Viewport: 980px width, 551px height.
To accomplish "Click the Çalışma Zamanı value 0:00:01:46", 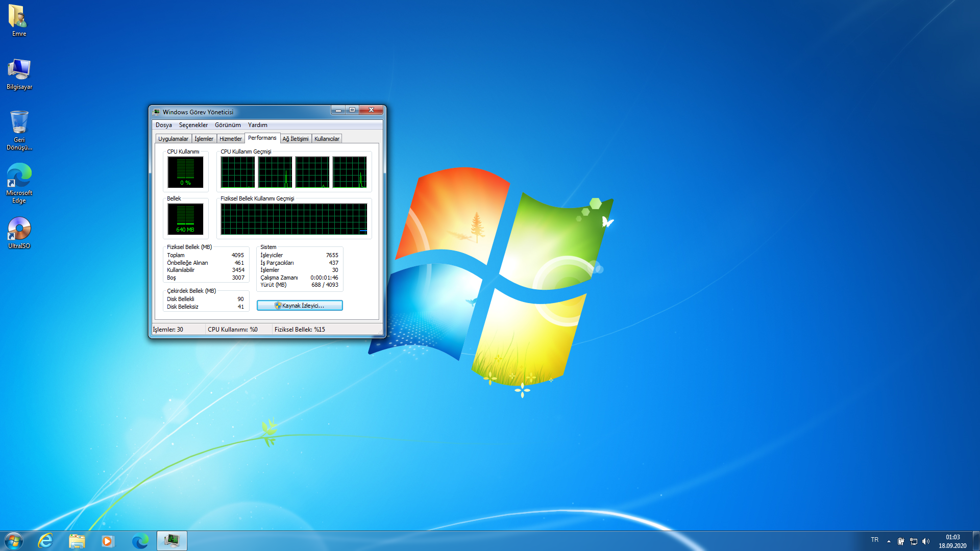I will pyautogui.click(x=324, y=278).
